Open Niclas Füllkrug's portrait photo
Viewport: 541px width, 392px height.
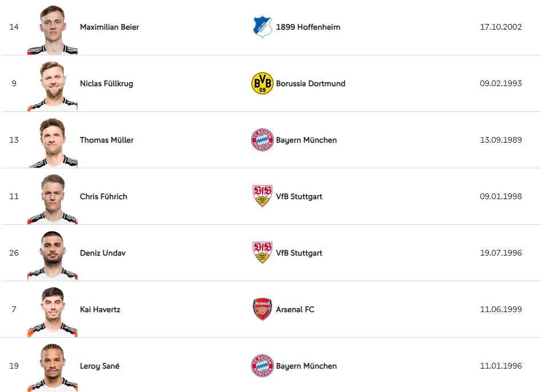53,86
